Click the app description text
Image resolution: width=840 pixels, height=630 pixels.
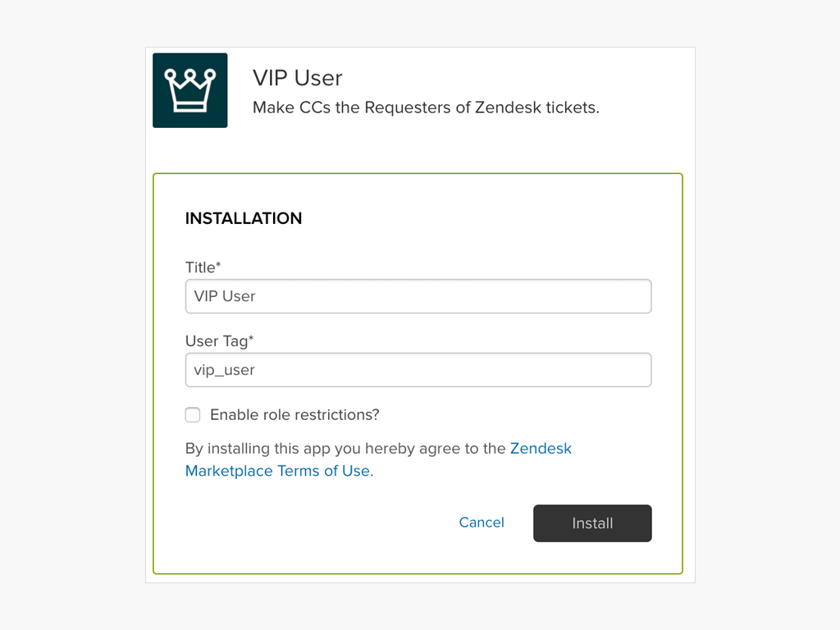click(425, 107)
